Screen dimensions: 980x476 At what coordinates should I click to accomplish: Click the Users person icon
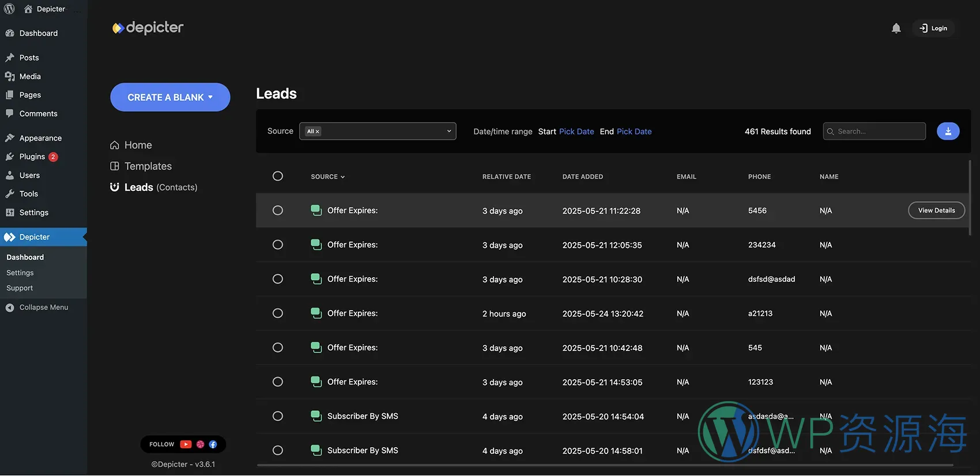click(10, 175)
